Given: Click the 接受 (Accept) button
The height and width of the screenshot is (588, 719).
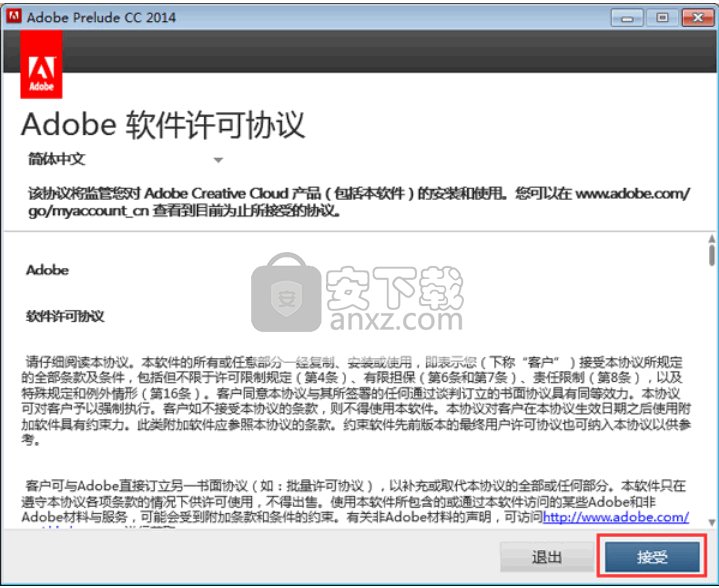Looking at the screenshot, I should [x=652, y=557].
